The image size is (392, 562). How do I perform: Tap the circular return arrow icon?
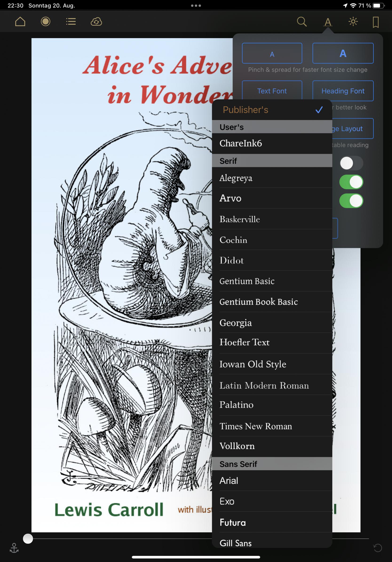[x=378, y=548]
